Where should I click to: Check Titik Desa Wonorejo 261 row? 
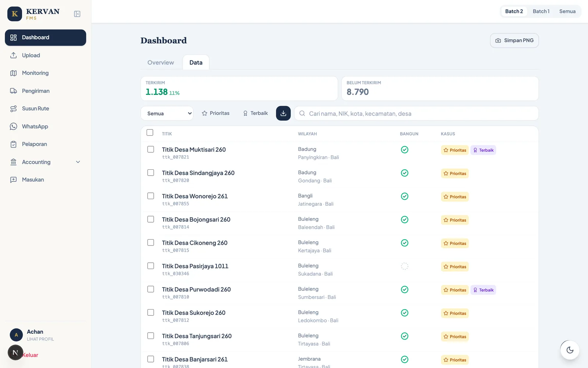(151, 196)
